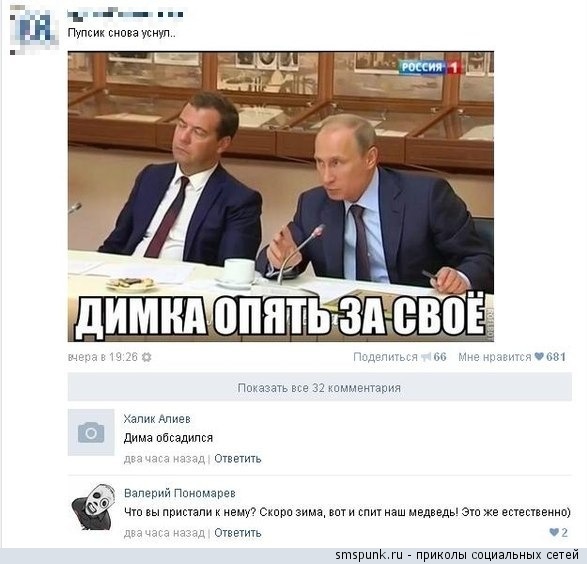The height and width of the screenshot is (564, 587).
Task: Click the megaphone share icon
Action: [426, 357]
